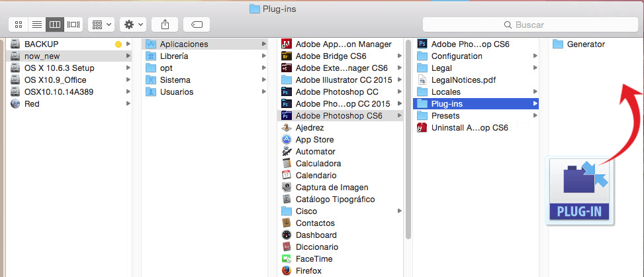Click the Generator folder name
The width and height of the screenshot is (644, 277).
(x=586, y=44)
